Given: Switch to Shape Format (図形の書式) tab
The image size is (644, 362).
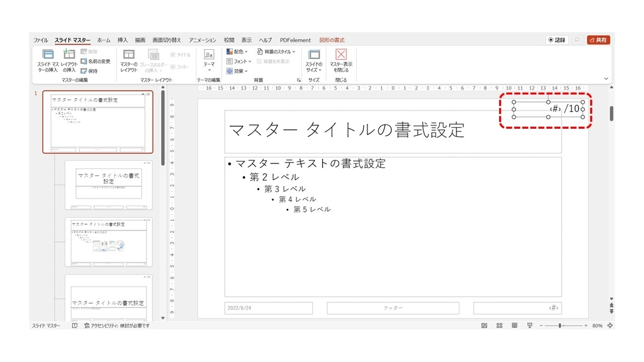Looking at the screenshot, I should [332, 40].
